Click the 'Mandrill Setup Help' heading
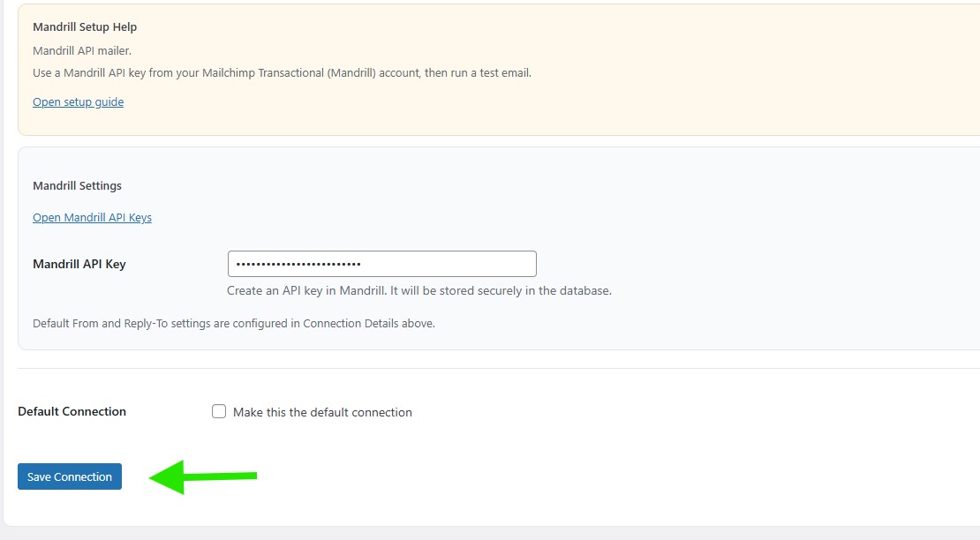This screenshot has height=540, width=980. coord(85,27)
